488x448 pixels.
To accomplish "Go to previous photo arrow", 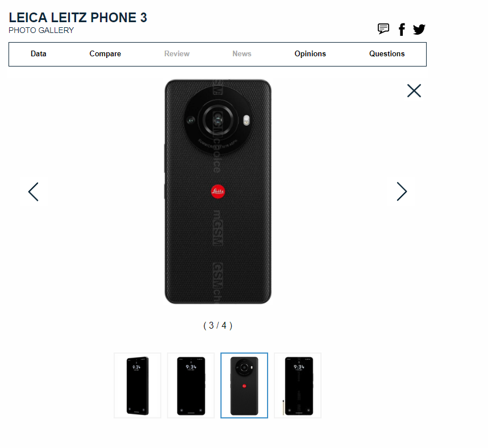I will point(34,192).
